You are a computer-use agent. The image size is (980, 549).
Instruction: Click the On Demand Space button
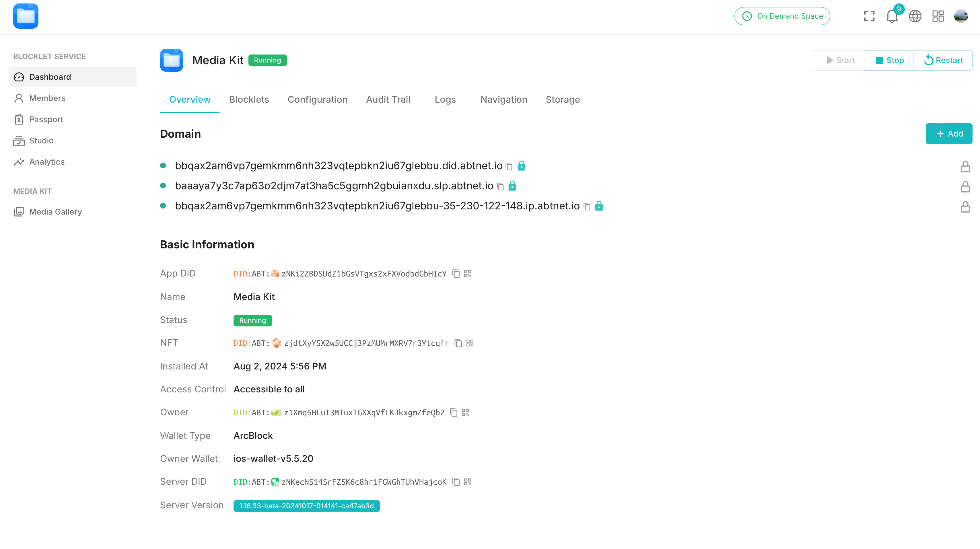click(782, 16)
